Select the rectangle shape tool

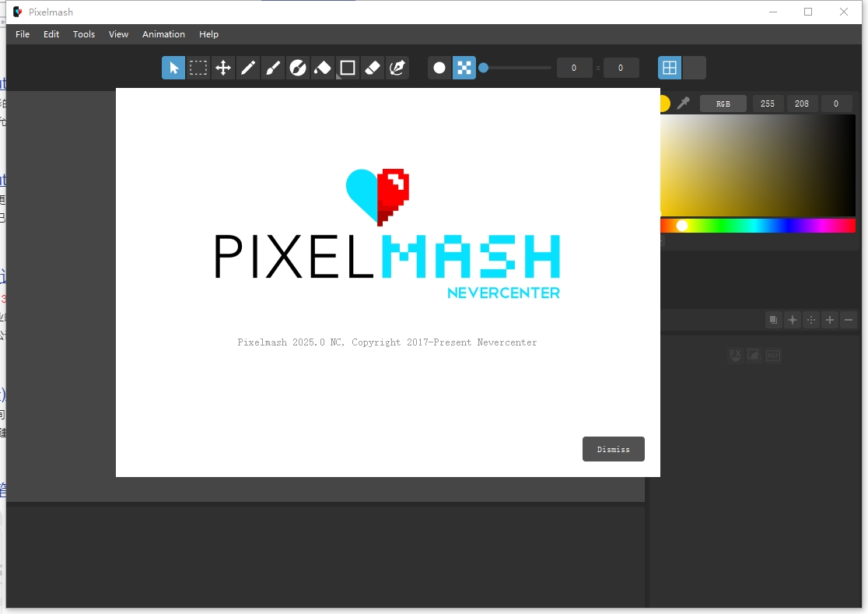348,68
